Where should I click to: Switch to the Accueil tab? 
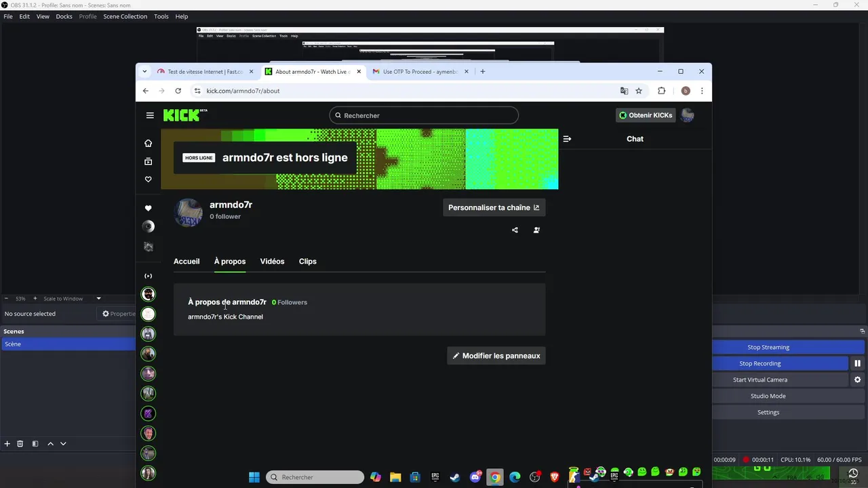pos(186,261)
